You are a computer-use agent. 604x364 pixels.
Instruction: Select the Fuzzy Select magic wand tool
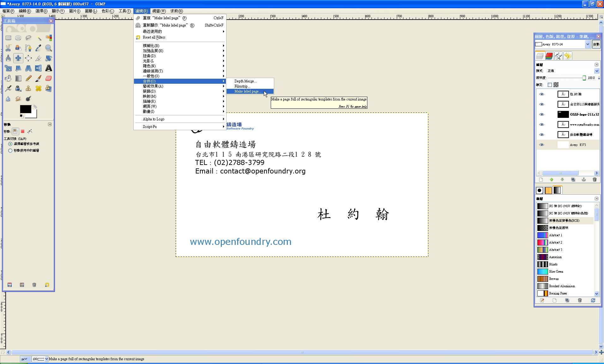(39, 38)
